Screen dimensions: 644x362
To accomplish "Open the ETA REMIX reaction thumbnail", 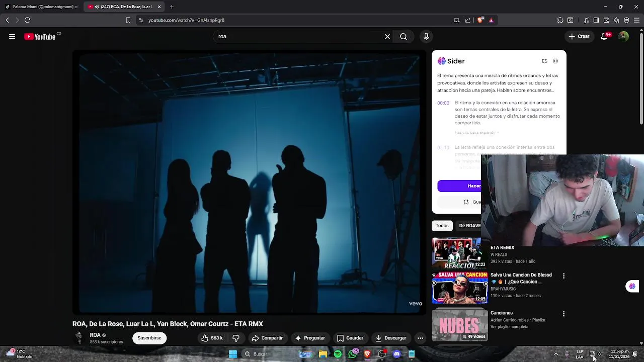I will (x=459, y=253).
